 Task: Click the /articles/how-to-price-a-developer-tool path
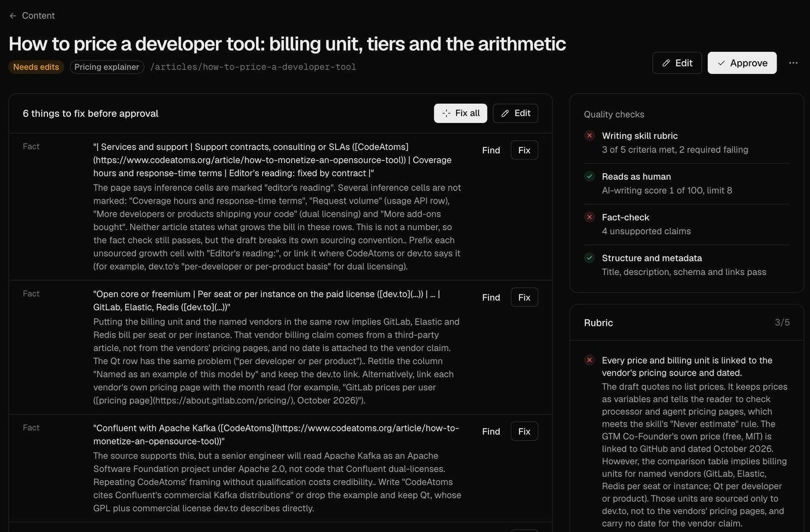(253, 67)
